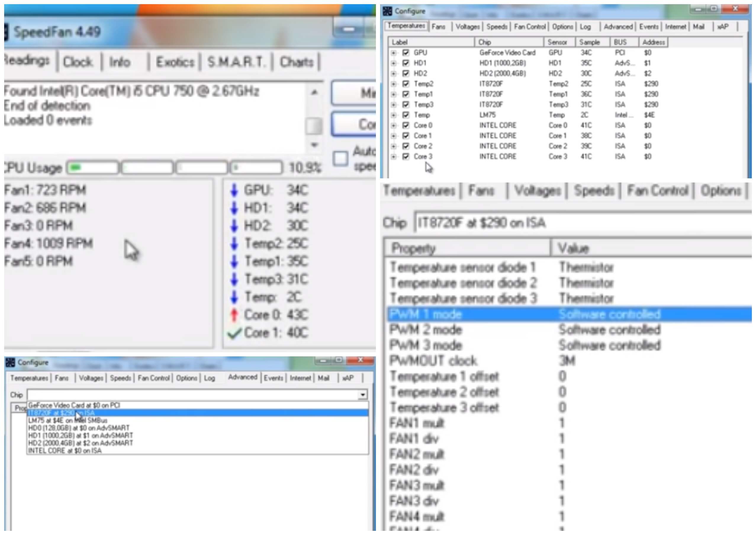Click the Configure button in SpeedFan main window
The image size is (756, 535).
pos(354,124)
